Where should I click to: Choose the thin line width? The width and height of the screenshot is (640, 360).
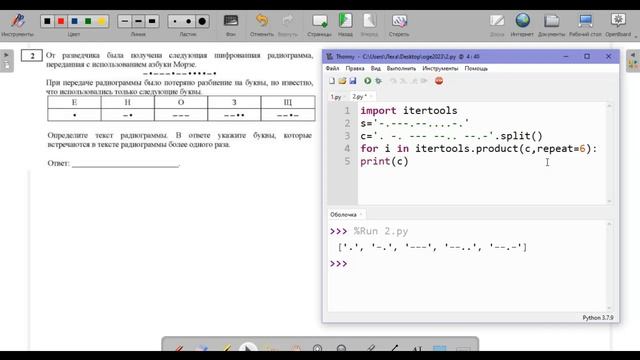(125, 21)
